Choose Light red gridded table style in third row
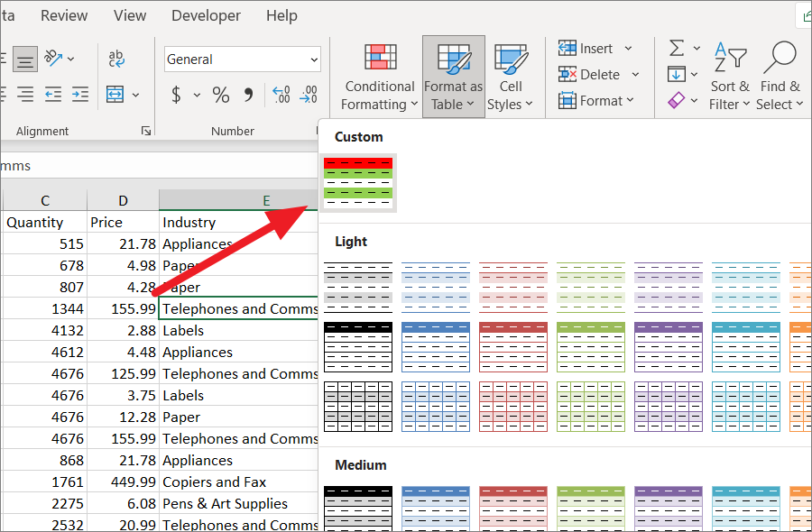This screenshot has width=812, height=532. (513, 407)
